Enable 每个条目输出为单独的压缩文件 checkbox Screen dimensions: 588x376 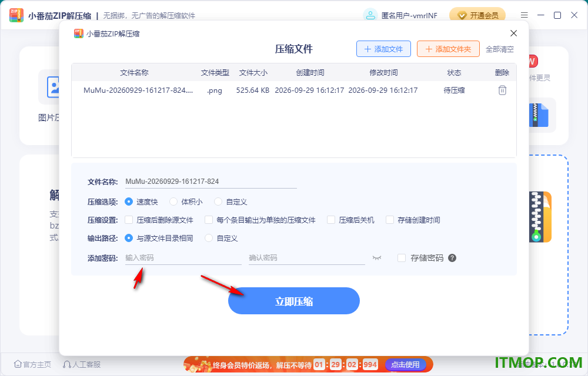[x=209, y=220]
